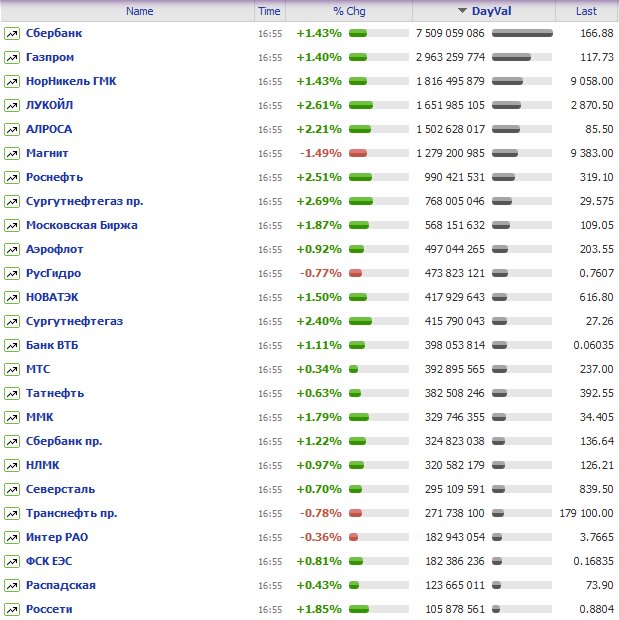
Task: Click the DayVal volume bar for Сбербанк
Action: tap(522, 33)
